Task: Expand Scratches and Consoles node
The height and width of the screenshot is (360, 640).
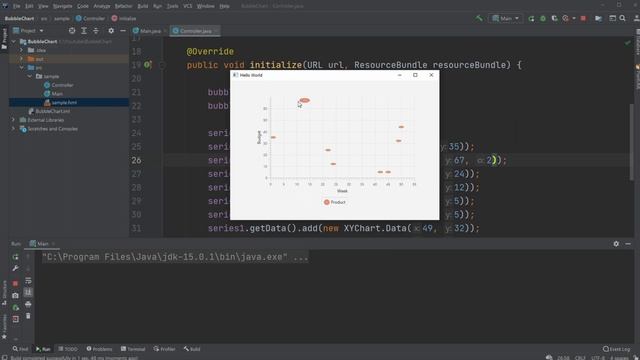Action: click(x=14, y=129)
